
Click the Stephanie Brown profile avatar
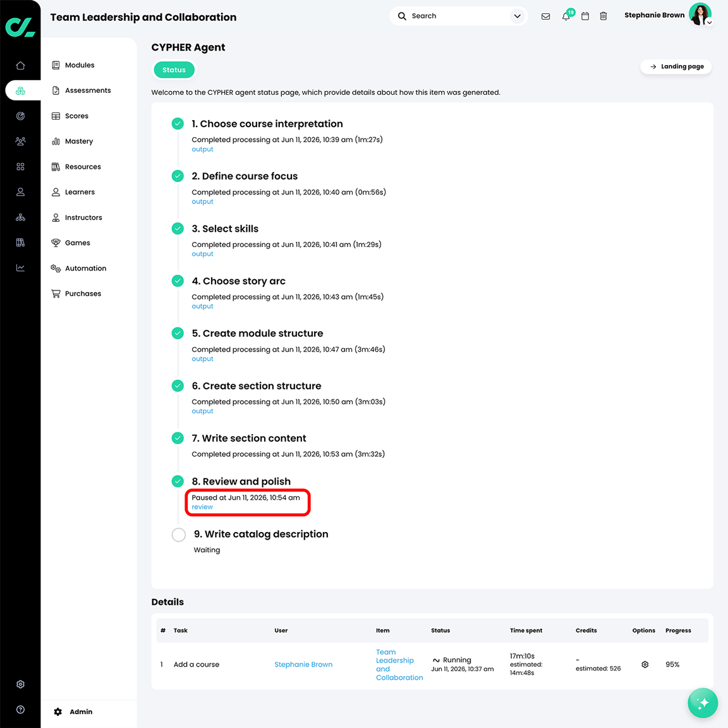pyautogui.click(x=700, y=14)
